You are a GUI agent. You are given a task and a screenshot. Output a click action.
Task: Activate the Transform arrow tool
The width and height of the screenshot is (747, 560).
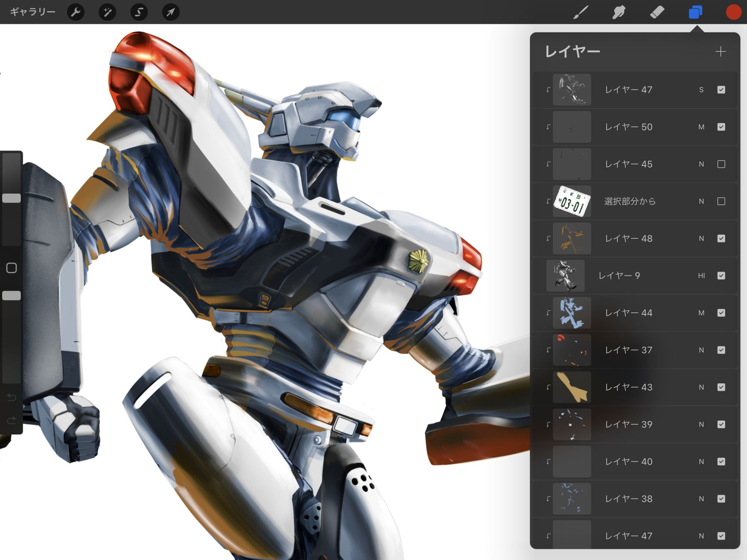pos(171,12)
